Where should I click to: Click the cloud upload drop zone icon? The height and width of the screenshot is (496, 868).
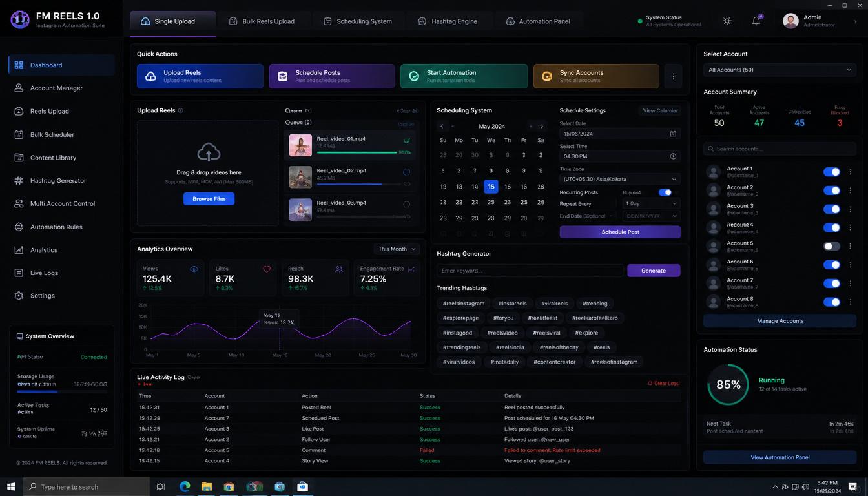coord(209,152)
